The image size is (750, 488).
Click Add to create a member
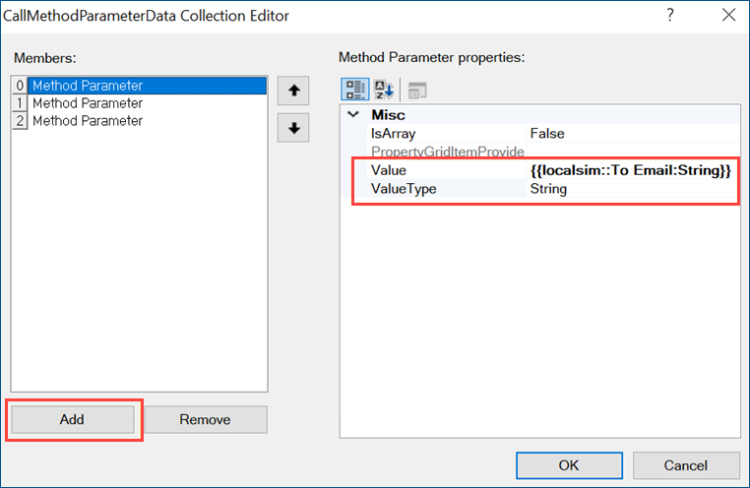coord(72,420)
